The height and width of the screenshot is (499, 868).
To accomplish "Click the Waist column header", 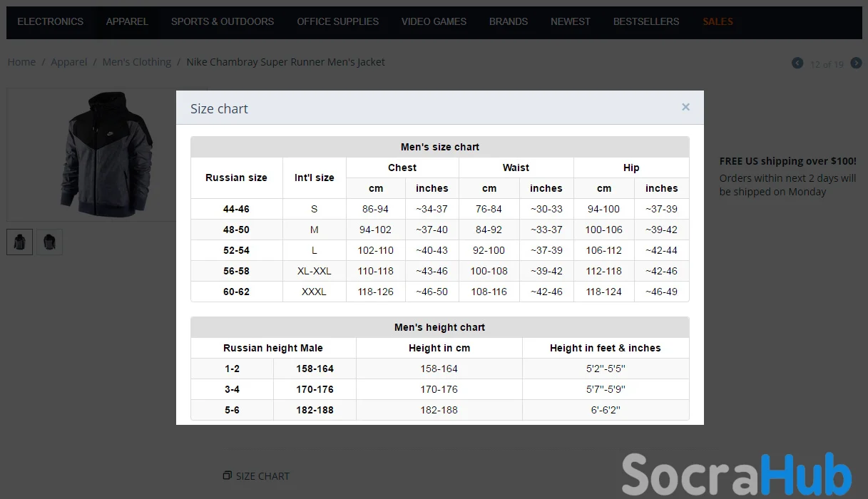I will [516, 168].
